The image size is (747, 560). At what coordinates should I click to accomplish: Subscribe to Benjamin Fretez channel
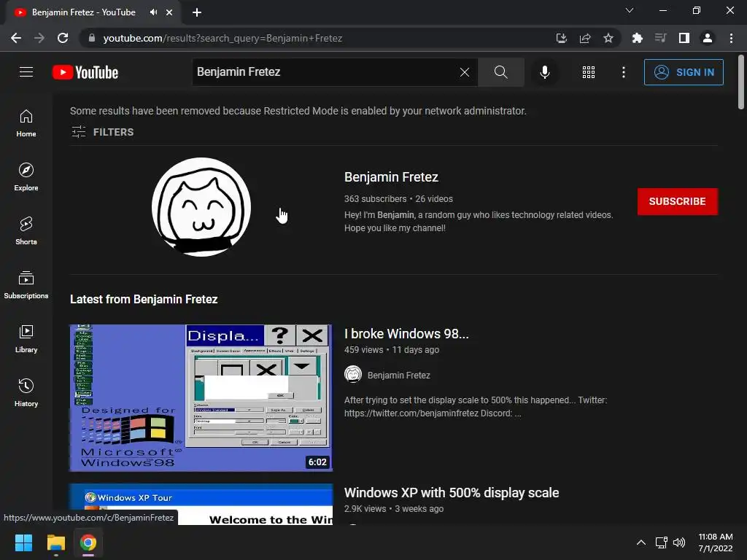[678, 201]
